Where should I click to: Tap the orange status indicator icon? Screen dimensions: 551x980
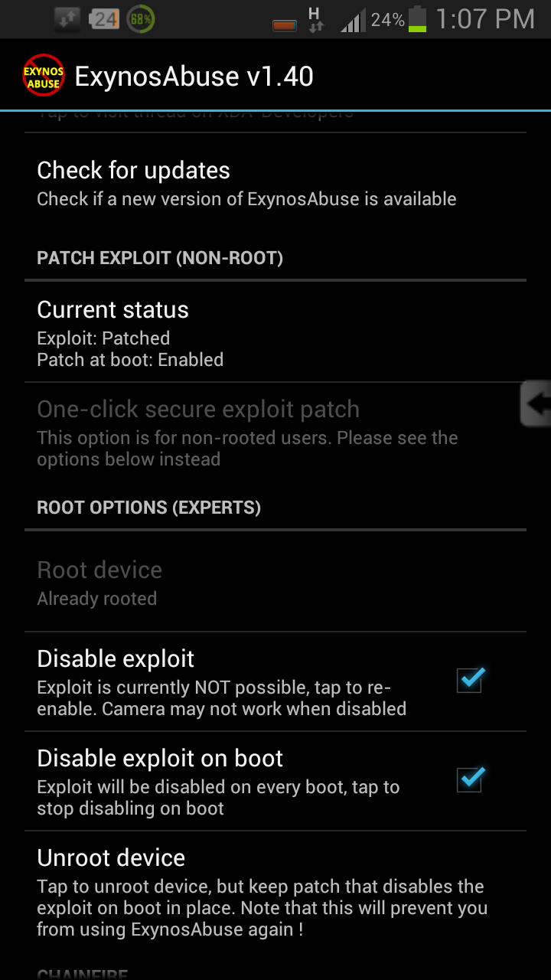coord(285,25)
